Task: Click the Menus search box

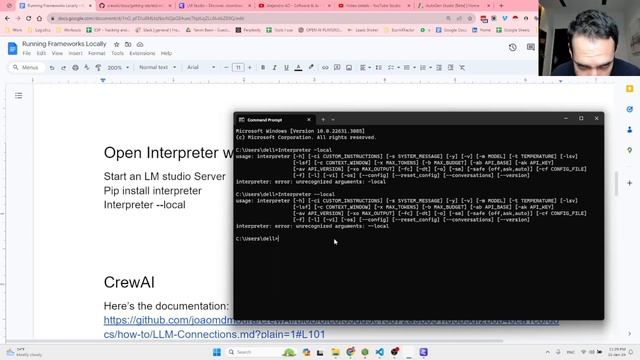Action: coord(27,67)
